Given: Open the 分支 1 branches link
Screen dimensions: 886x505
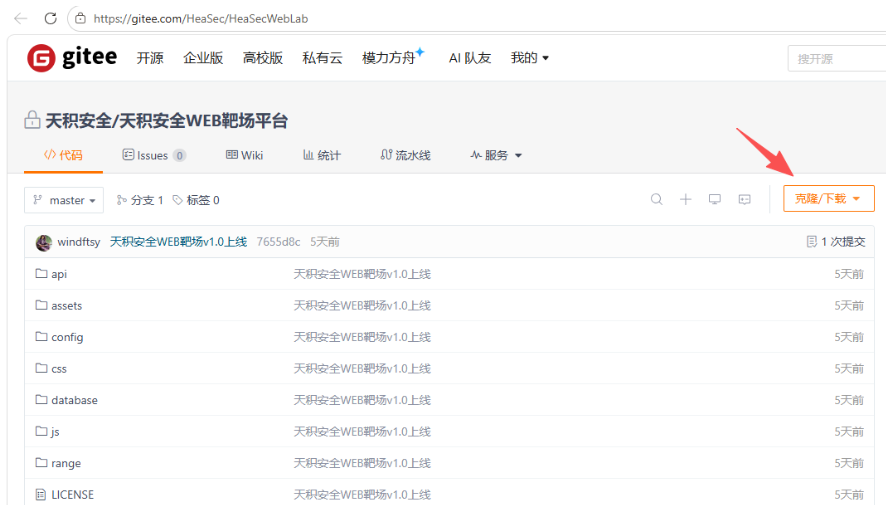Looking at the screenshot, I should [140, 200].
